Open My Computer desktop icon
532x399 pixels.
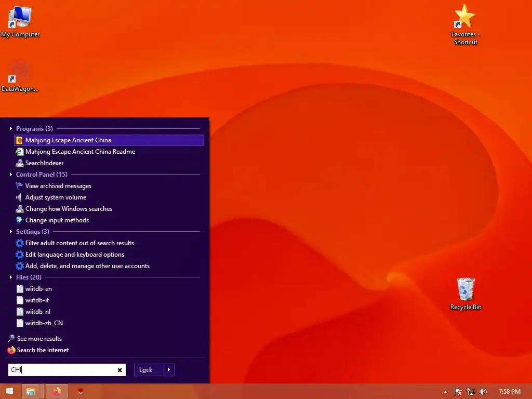pyautogui.click(x=20, y=21)
